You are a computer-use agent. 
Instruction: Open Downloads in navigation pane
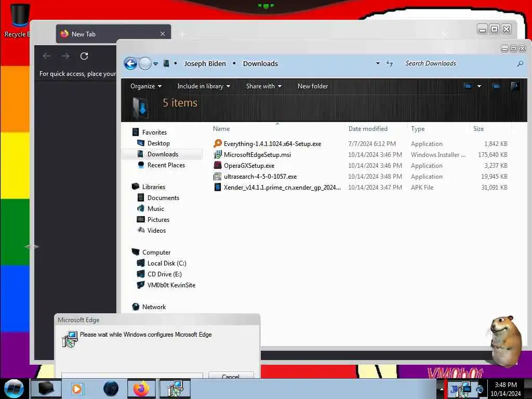163,154
